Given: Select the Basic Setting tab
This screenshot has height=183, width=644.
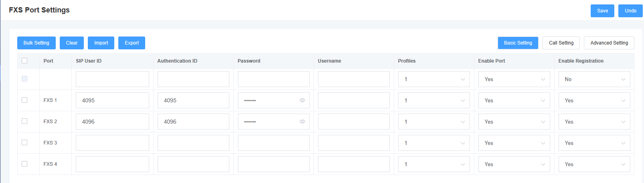Looking at the screenshot, I should [x=518, y=43].
